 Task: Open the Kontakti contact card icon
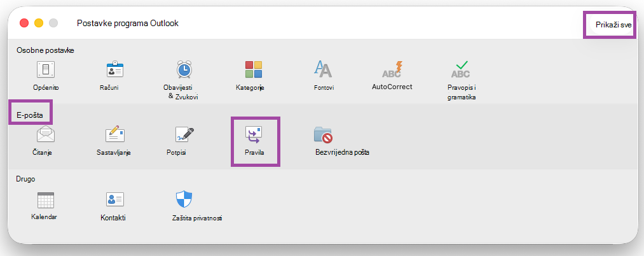pos(114,199)
